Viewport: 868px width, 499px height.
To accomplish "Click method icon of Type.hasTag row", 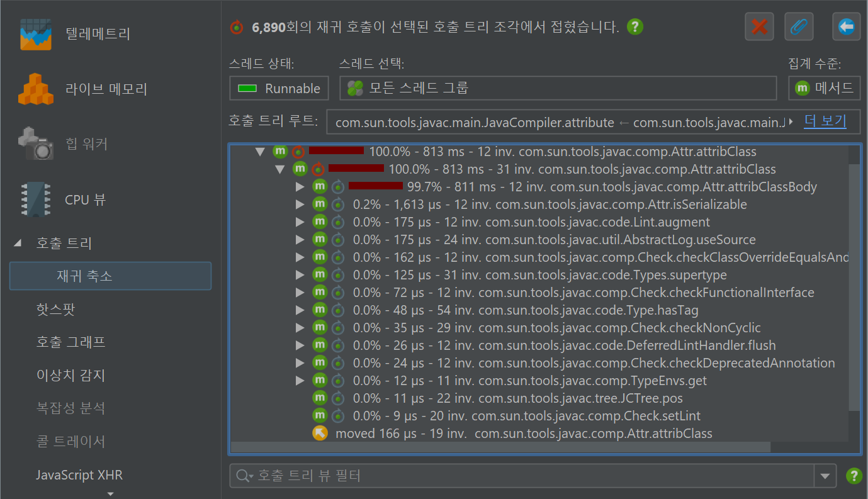I will 320,310.
